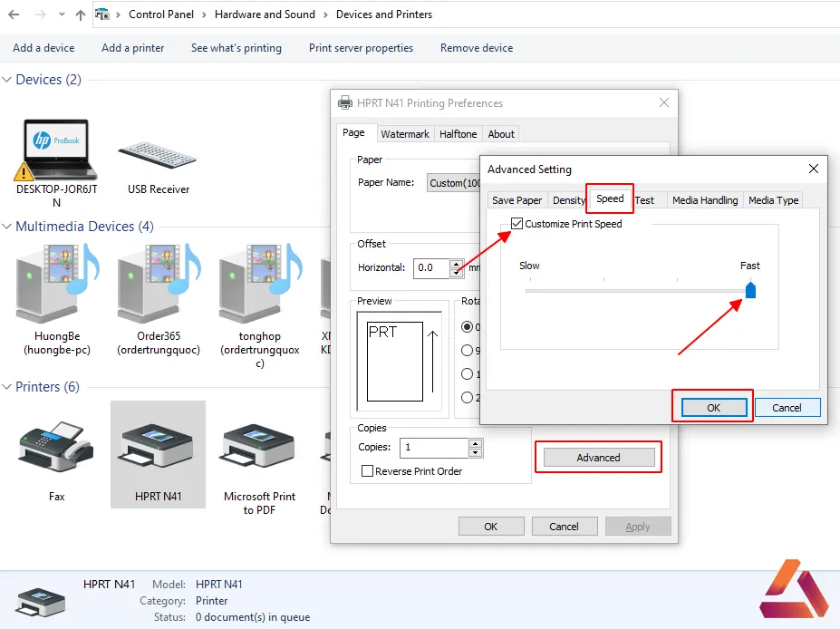
Task: Select the USB Receiver keyboard icon
Action: (x=158, y=154)
